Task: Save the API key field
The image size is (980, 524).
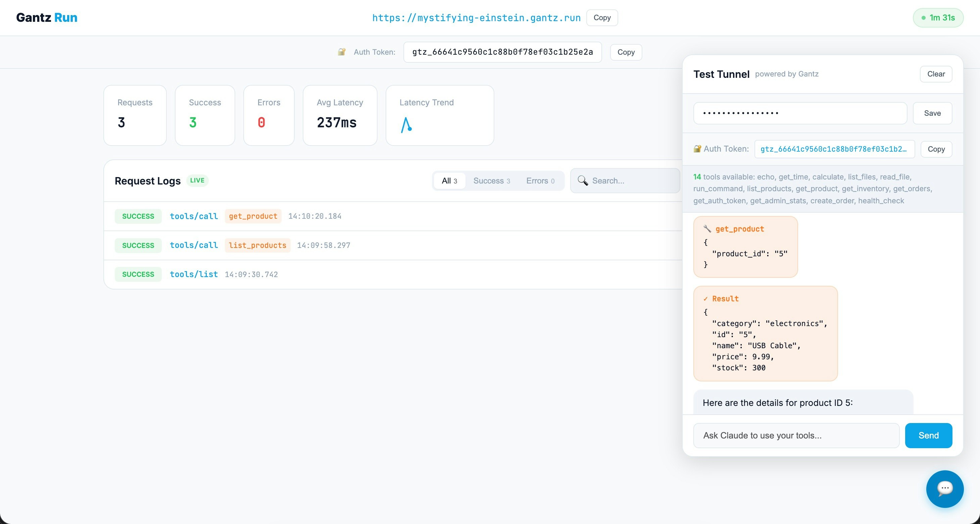Action: click(x=932, y=113)
